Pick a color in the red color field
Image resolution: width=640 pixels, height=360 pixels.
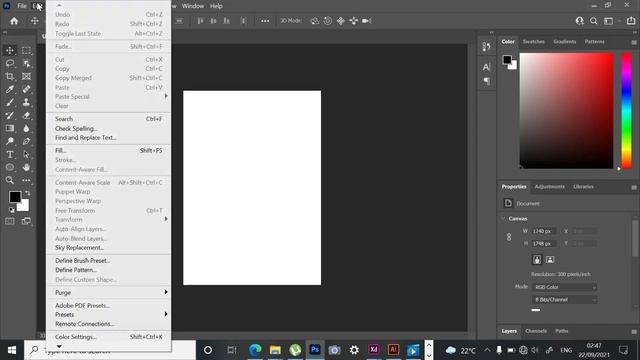point(567,110)
